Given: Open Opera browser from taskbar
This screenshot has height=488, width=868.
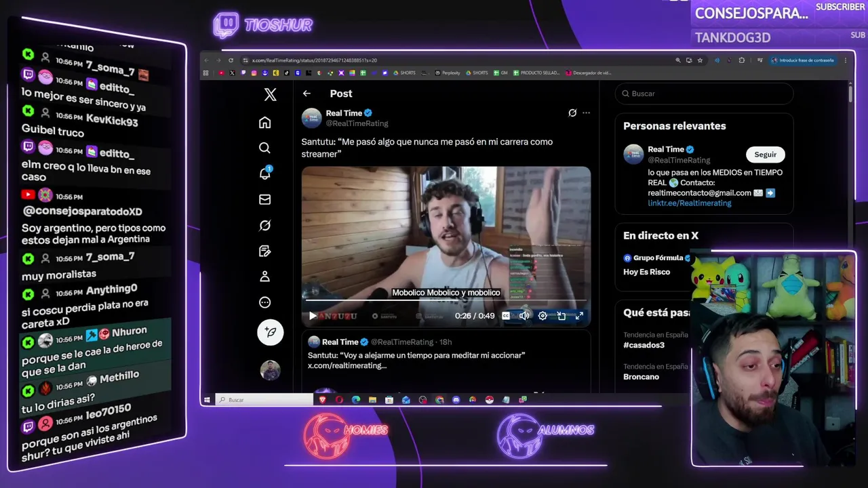Looking at the screenshot, I should point(339,400).
